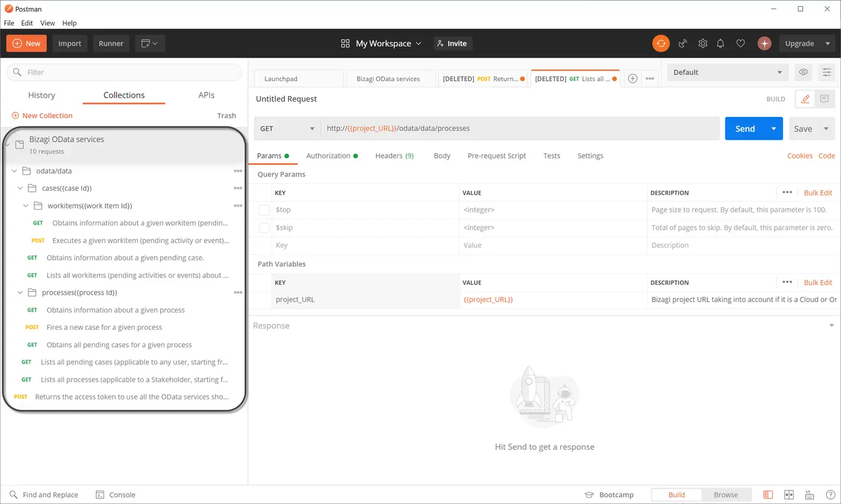The width and height of the screenshot is (841, 504).
Task: Click the Send button
Action: 745,129
